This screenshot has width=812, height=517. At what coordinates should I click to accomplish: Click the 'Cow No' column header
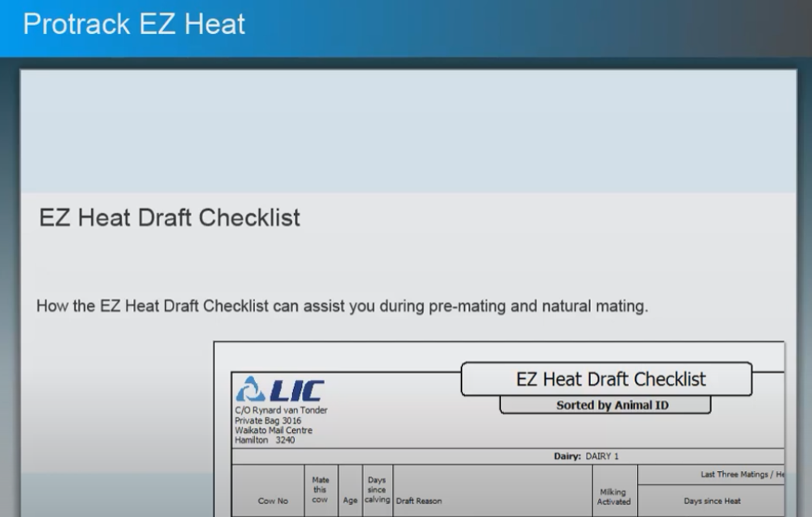pyautogui.click(x=273, y=501)
